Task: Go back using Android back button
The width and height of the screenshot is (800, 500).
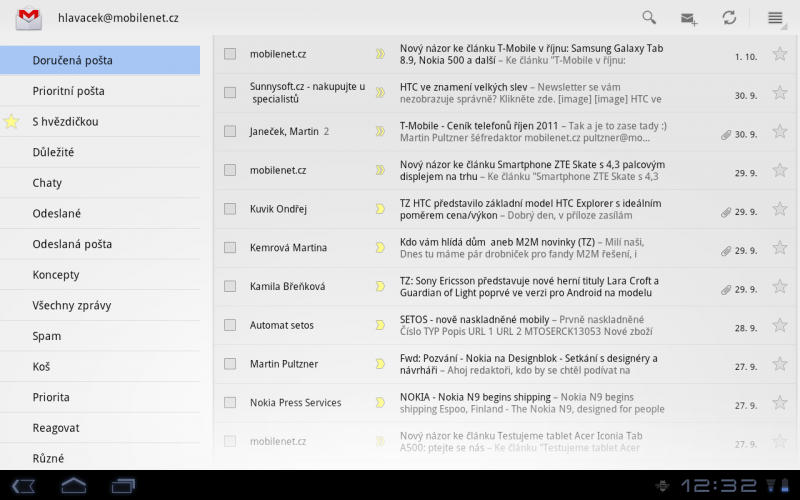Action: click(25, 485)
